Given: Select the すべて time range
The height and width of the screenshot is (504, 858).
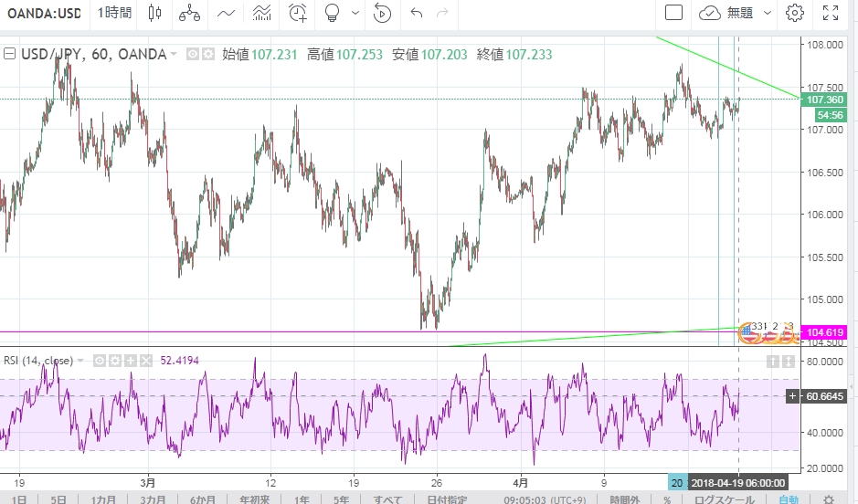Looking at the screenshot, I should (387, 499).
